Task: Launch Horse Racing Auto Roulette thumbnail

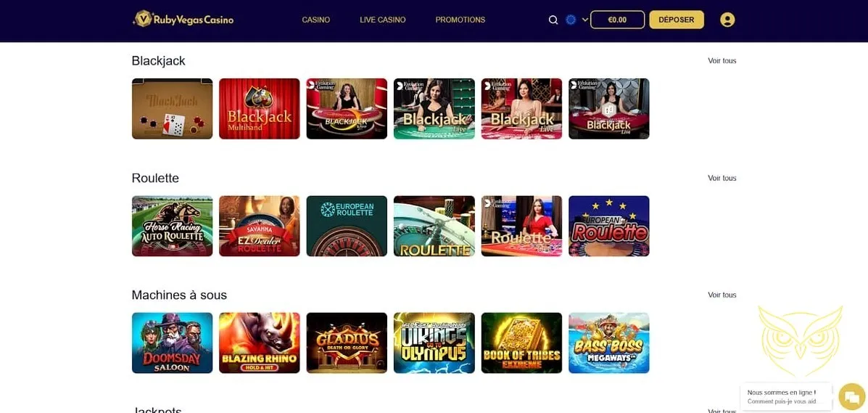Action: pyautogui.click(x=172, y=226)
